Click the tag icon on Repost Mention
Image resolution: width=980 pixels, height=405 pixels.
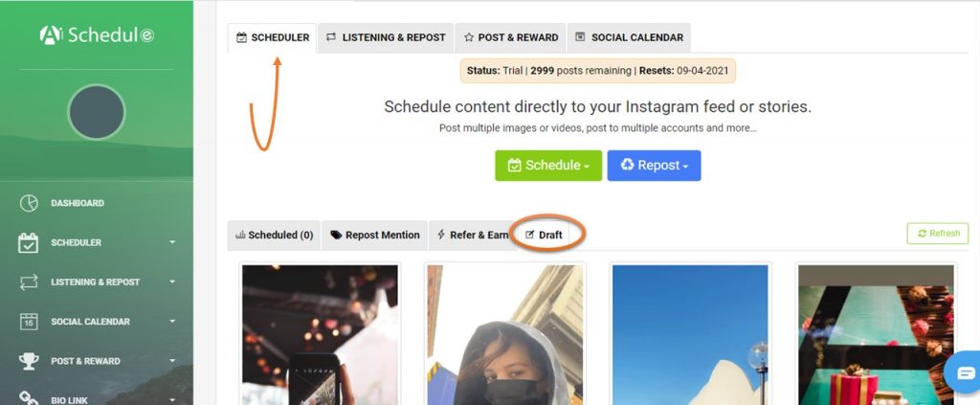click(336, 235)
